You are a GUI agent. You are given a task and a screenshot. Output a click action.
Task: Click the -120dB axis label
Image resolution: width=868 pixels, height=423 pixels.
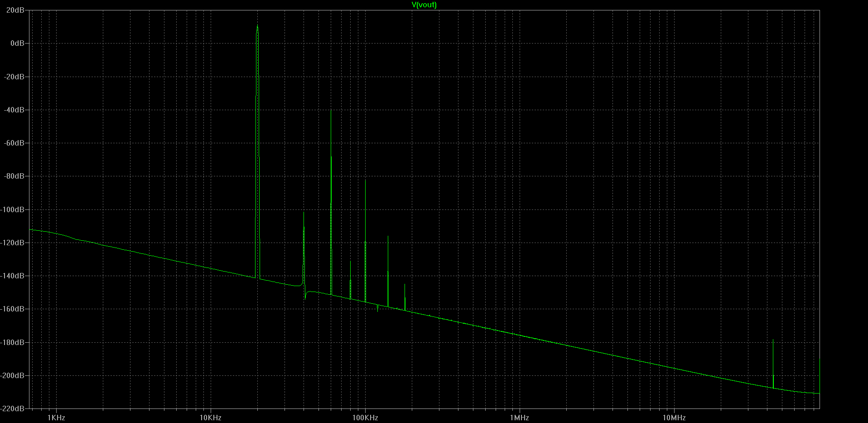pyautogui.click(x=13, y=243)
